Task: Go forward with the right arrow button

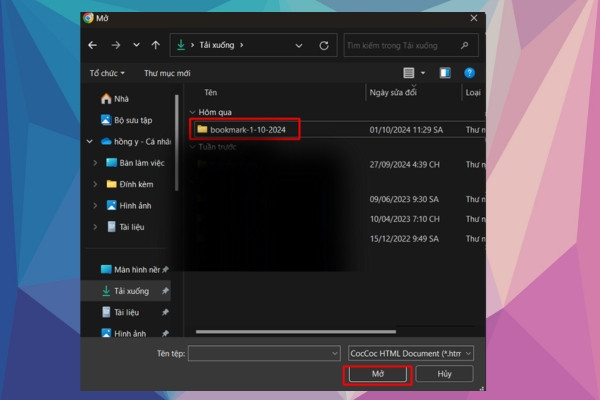Action: (116, 46)
